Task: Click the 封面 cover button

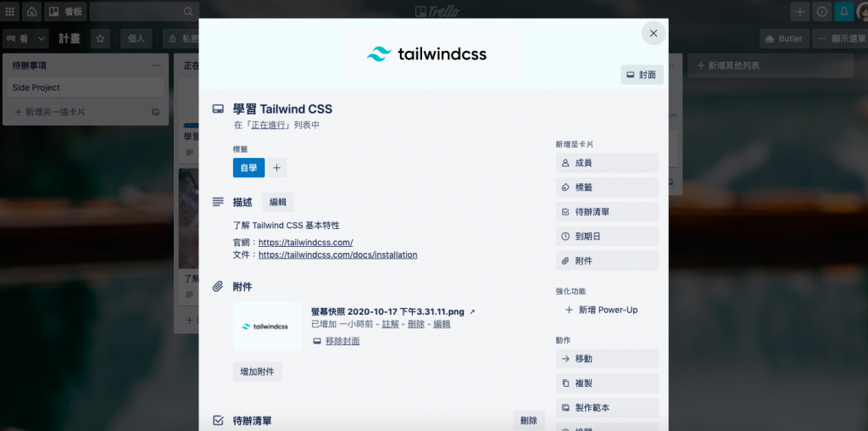Action: coord(642,75)
